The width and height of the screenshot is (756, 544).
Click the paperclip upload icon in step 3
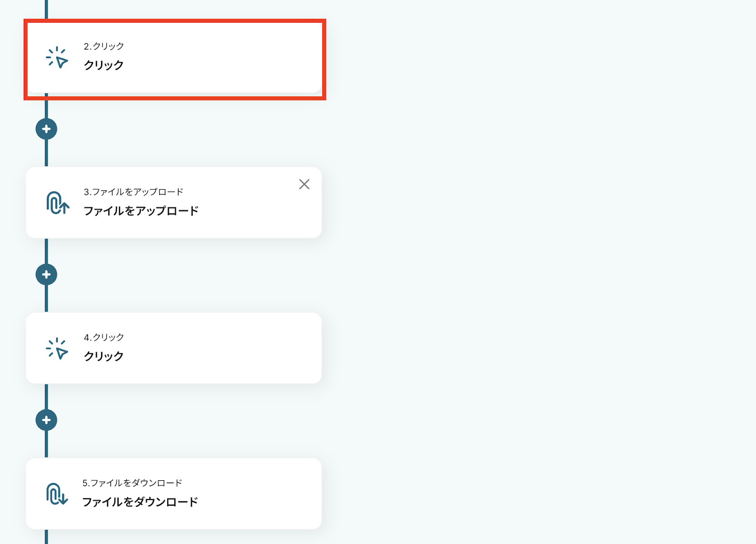pyautogui.click(x=57, y=203)
